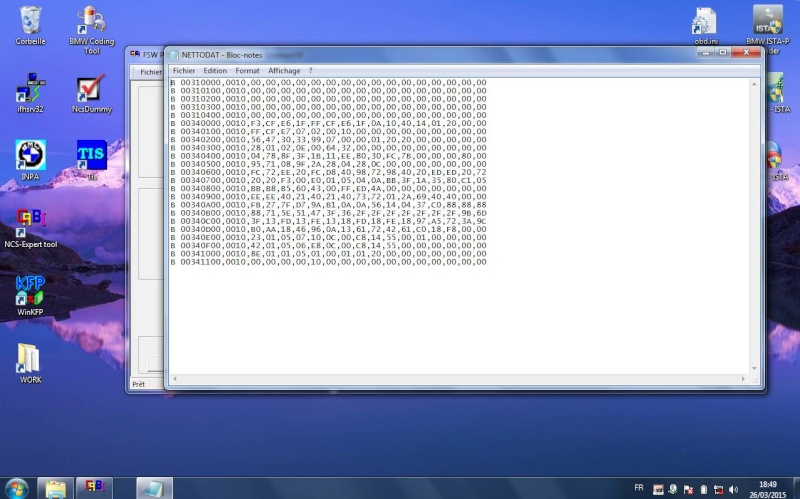Click the NCS-Expert tool desktop icon

tap(31, 228)
